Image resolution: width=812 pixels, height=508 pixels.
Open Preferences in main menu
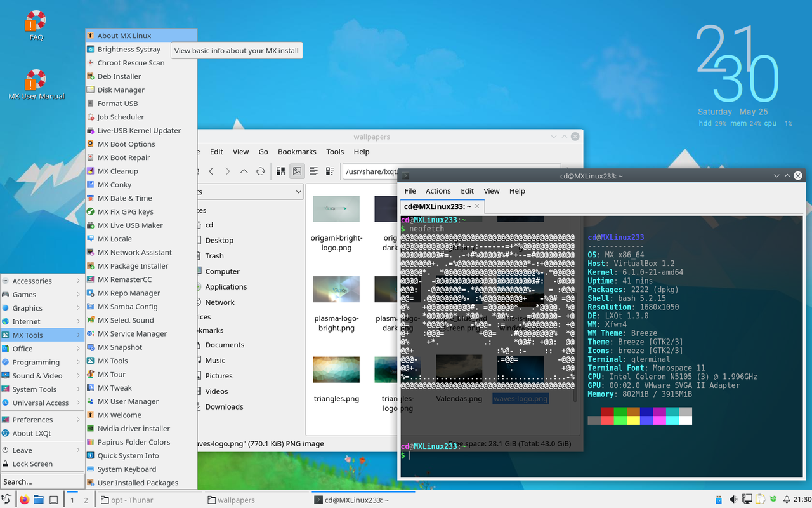point(42,420)
